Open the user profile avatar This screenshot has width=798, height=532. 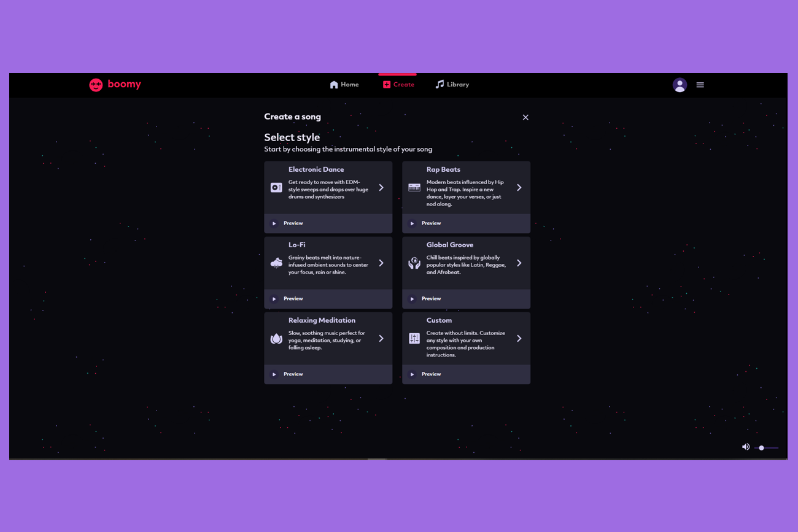[x=680, y=85]
